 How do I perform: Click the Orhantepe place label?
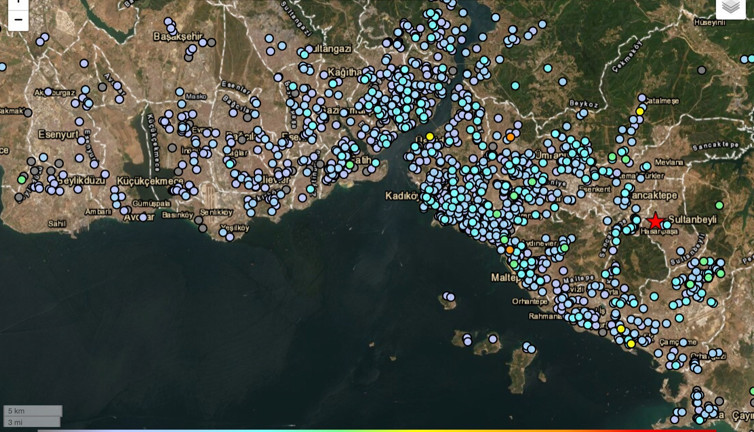coord(528,301)
